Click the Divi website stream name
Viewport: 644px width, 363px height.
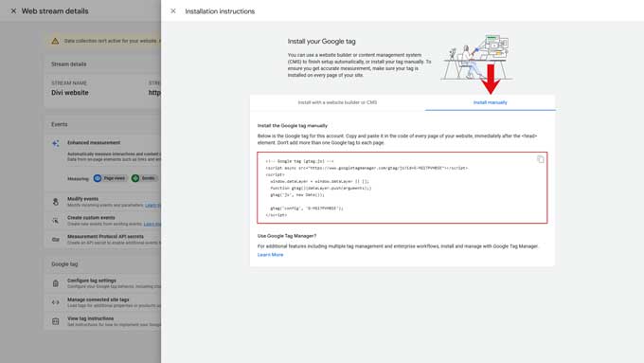tap(70, 93)
